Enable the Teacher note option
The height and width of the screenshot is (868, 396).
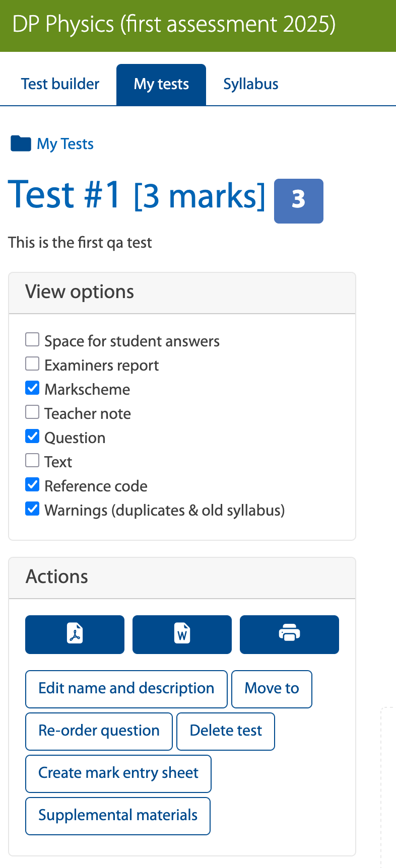32,411
